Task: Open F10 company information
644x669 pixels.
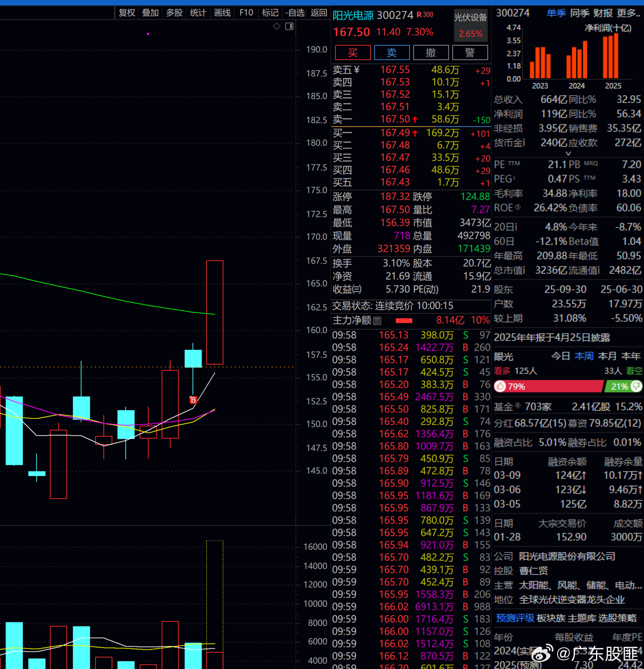Action: 246,13
